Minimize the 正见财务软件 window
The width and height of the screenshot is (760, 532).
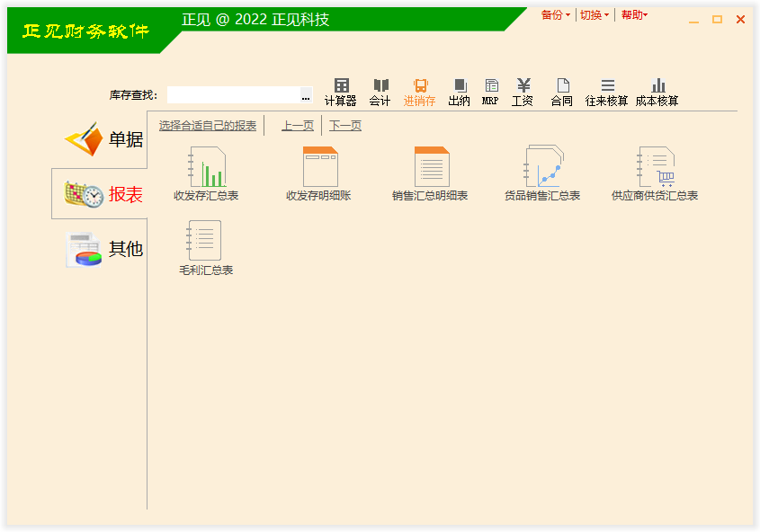pyautogui.click(x=694, y=20)
